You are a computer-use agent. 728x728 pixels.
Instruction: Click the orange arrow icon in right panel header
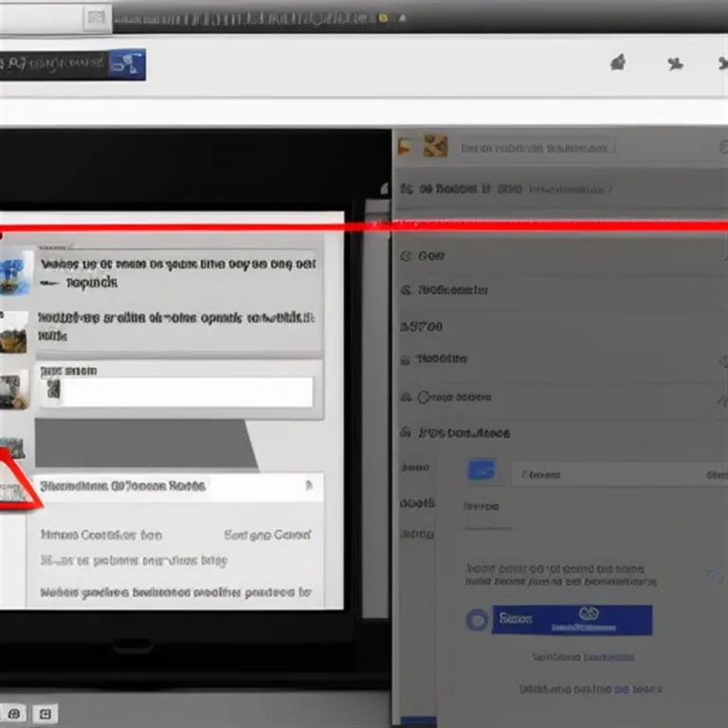coord(405,146)
